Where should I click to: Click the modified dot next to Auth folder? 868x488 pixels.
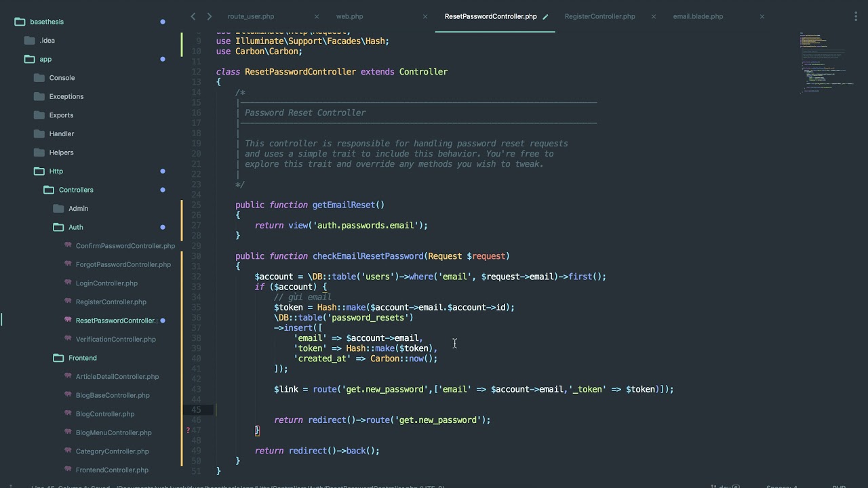(163, 227)
